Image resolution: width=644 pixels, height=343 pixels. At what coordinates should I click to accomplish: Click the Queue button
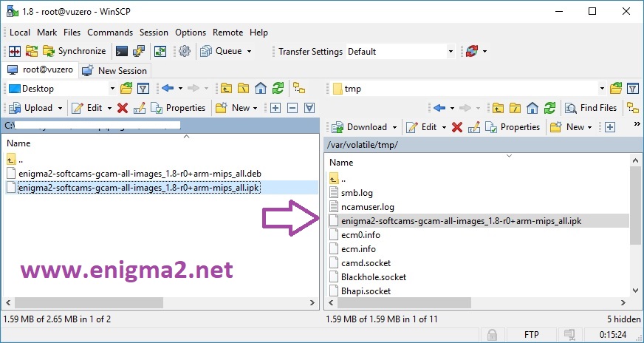[x=222, y=52]
